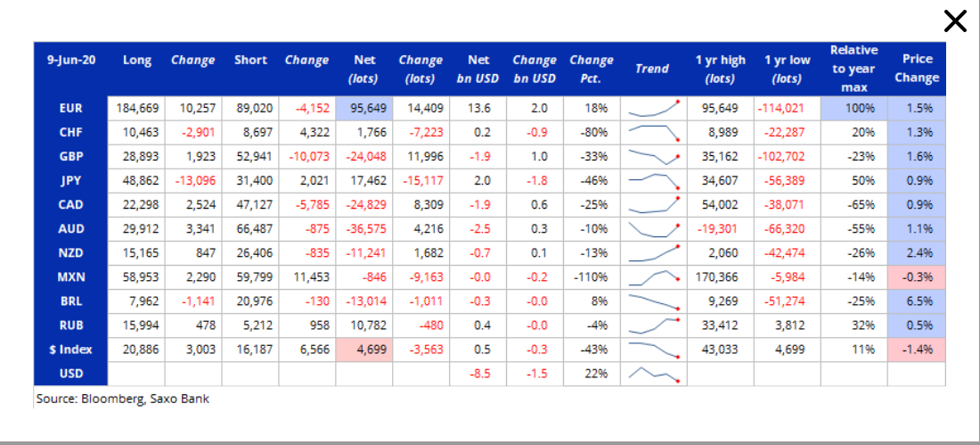Click the Source: Bloomberg, Saxo Bank note
980x445 pixels.
tap(123, 399)
